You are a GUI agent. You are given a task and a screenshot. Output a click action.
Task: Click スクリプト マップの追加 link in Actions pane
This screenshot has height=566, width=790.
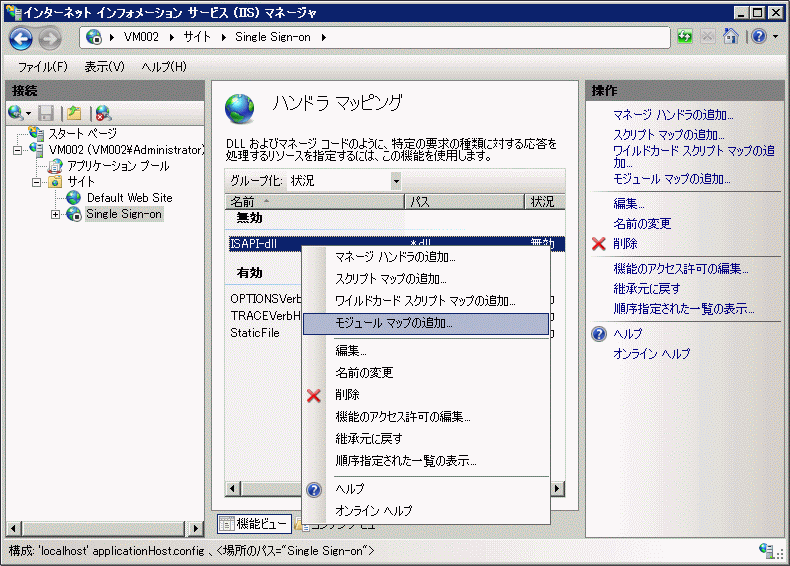669,135
